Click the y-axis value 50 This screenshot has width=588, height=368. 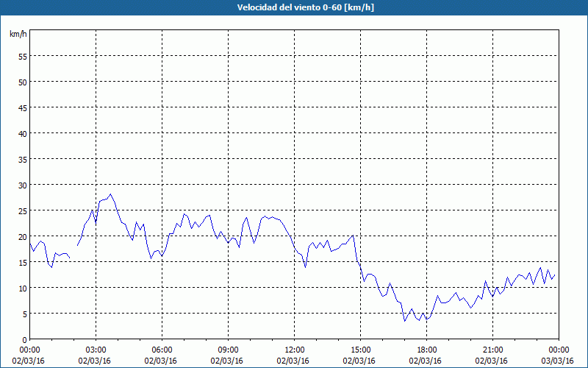tap(22, 82)
